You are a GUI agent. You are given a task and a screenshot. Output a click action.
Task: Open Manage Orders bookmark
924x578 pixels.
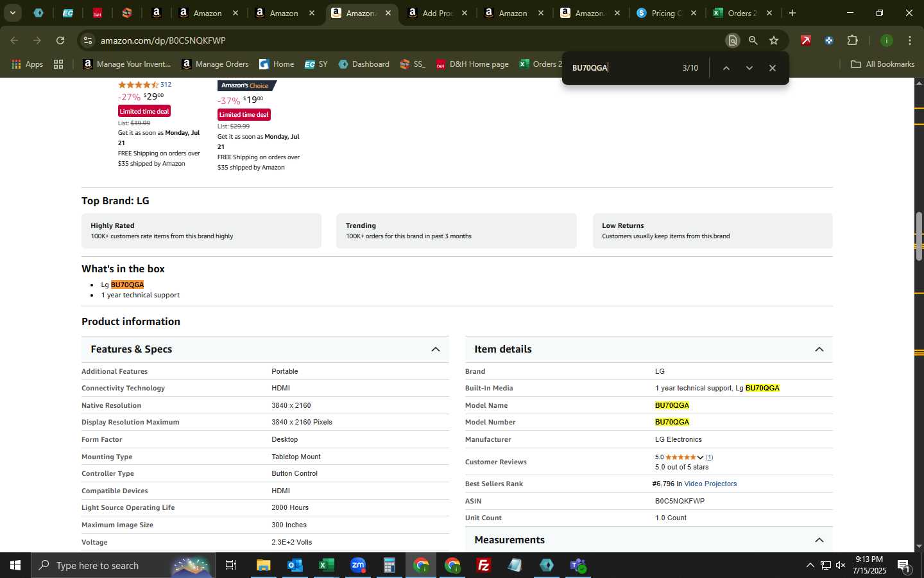(215, 64)
